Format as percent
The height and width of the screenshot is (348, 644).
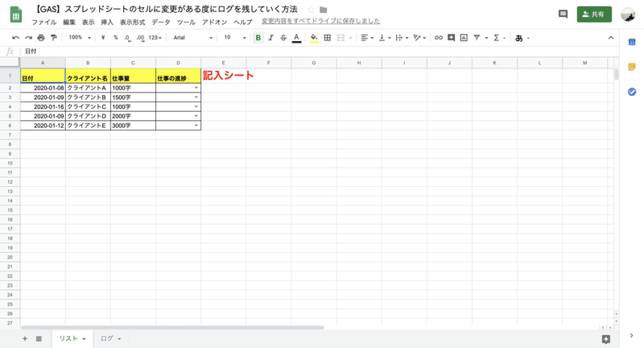tap(116, 38)
